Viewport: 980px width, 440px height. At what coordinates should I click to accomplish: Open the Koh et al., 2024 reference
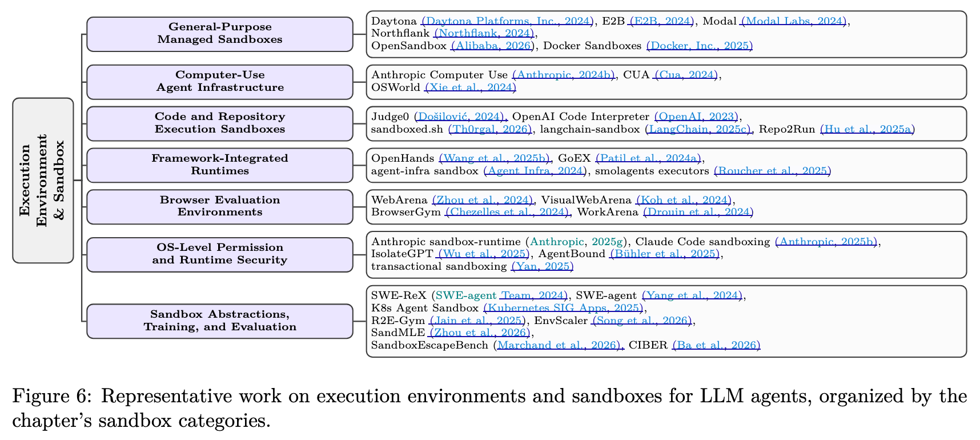click(684, 200)
